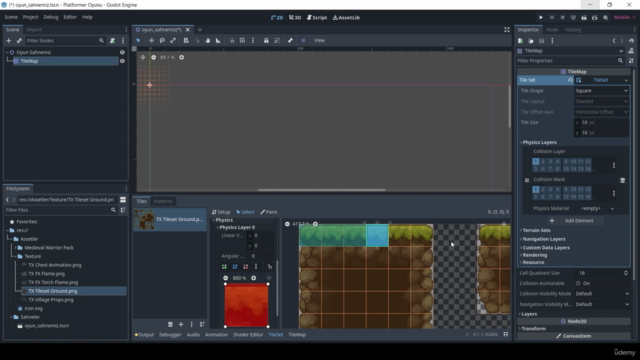Select the Rotate Mode tool
The image size is (640, 360).
pyautogui.click(x=162, y=40)
